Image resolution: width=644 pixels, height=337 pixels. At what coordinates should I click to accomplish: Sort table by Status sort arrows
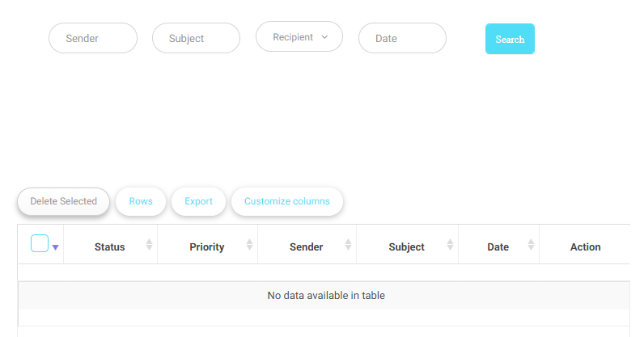149,245
